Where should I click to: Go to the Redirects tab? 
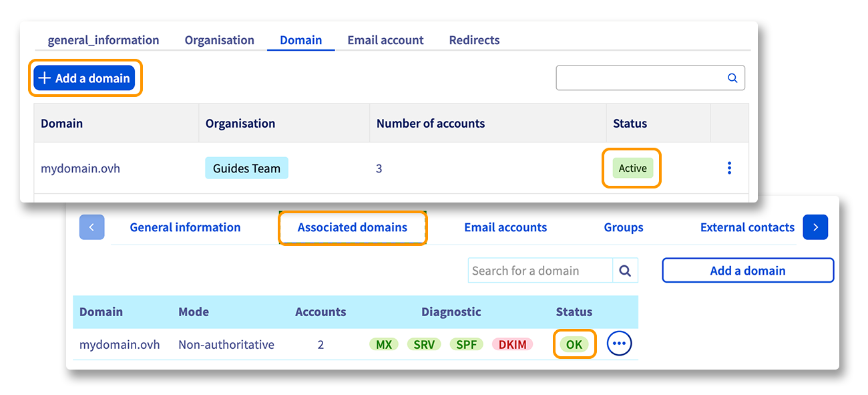point(474,40)
